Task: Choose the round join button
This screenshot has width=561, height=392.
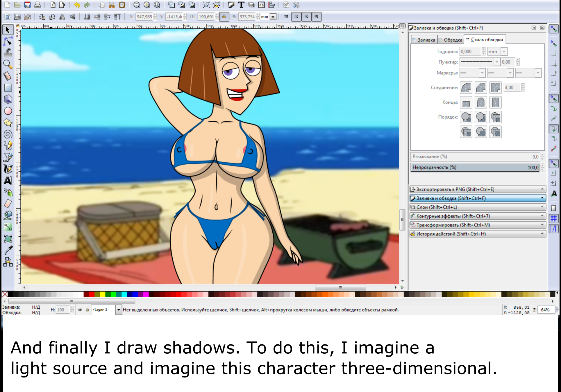Action: [x=466, y=87]
